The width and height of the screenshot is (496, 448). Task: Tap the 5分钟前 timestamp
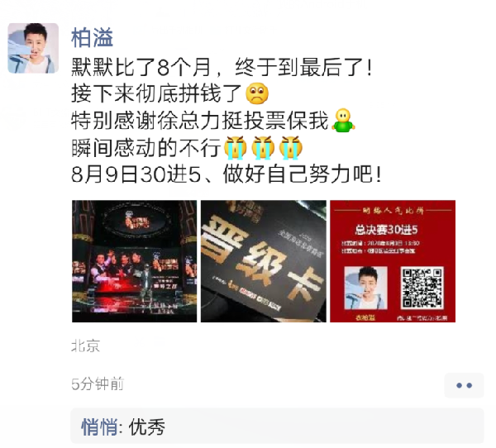[x=98, y=384]
